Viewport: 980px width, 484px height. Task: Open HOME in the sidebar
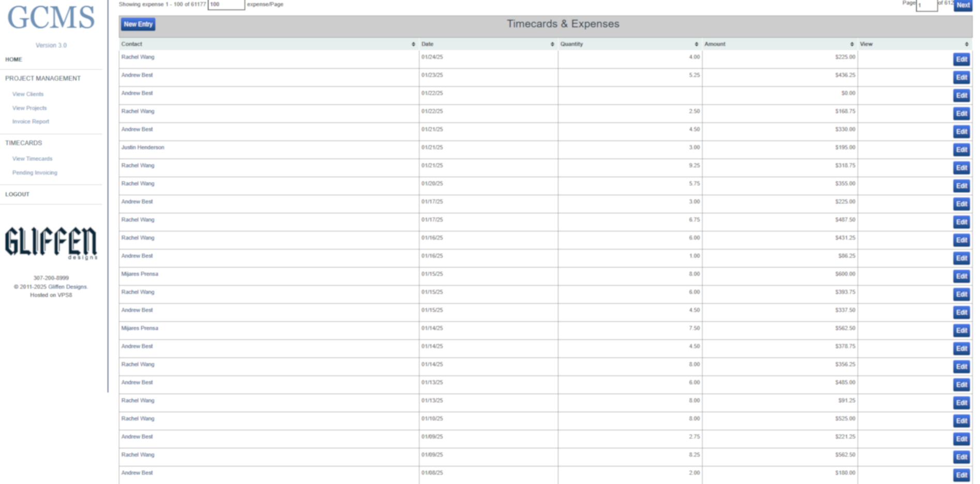click(14, 59)
